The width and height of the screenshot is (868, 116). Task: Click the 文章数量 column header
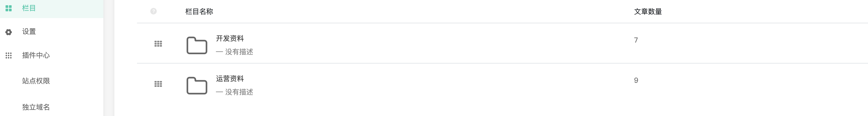[648, 11]
